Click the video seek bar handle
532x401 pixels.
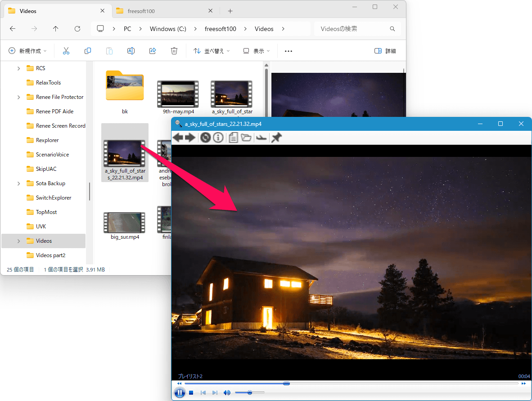pos(286,383)
